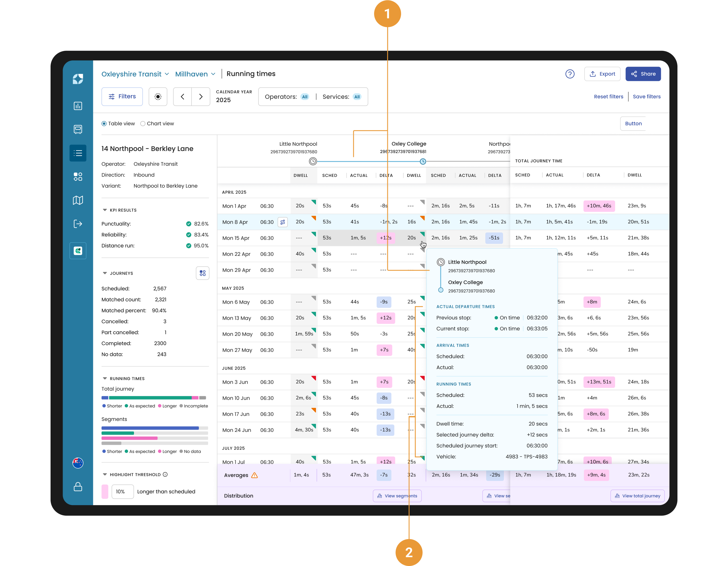The width and height of the screenshot is (728, 566).
Task: Click the lock icon in sidebar
Action: (x=78, y=486)
